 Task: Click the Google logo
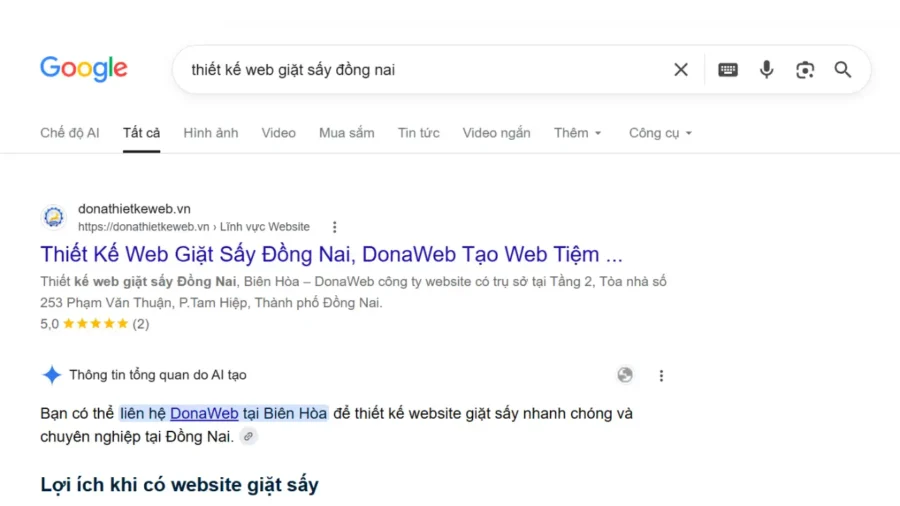click(x=84, y=69)
